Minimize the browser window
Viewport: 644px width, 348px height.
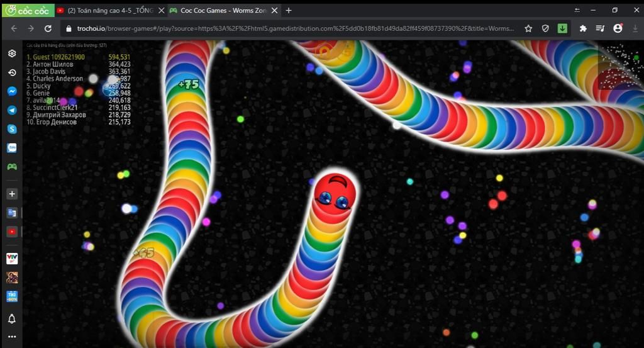coord(593,10)
